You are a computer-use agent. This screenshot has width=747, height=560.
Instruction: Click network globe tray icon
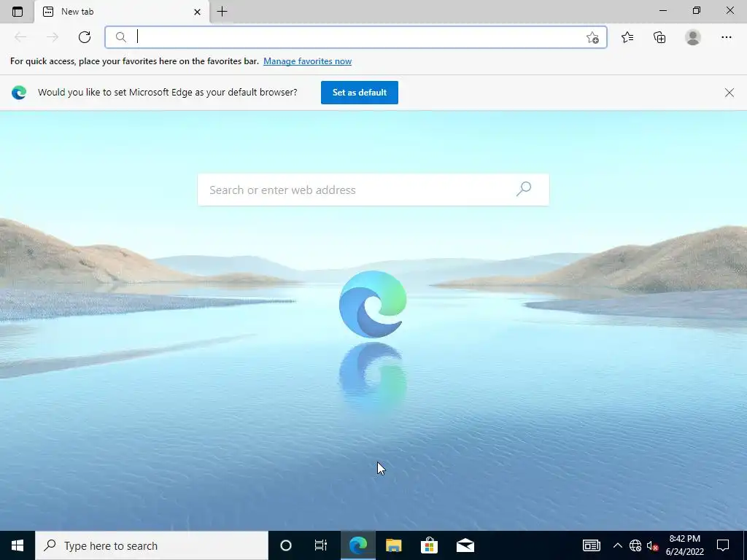635,545
